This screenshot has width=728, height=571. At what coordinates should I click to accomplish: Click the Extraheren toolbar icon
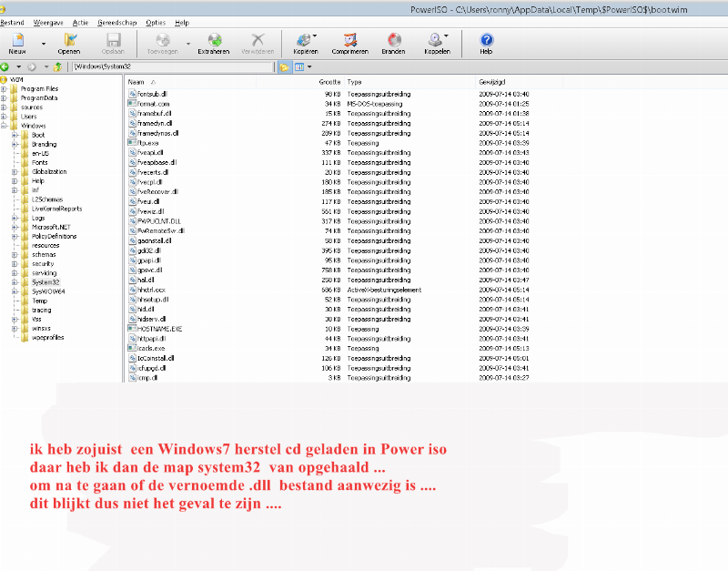(214, 44)
